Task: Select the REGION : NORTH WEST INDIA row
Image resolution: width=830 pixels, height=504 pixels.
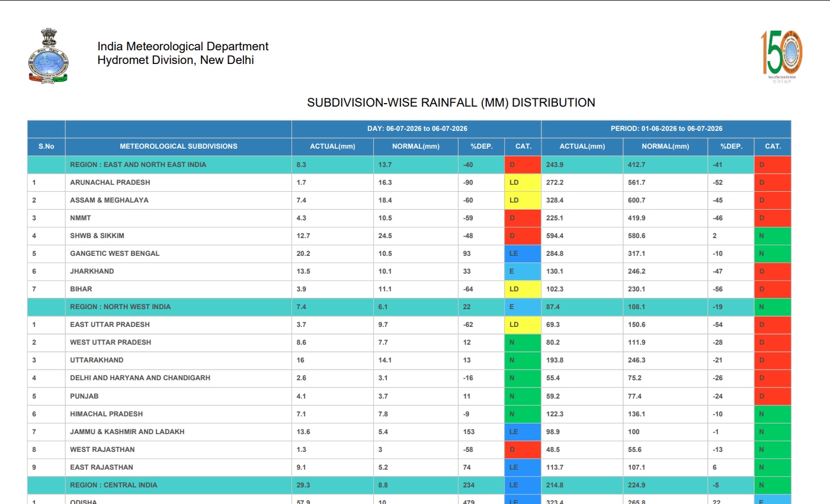Action: (x=409, y=307)
